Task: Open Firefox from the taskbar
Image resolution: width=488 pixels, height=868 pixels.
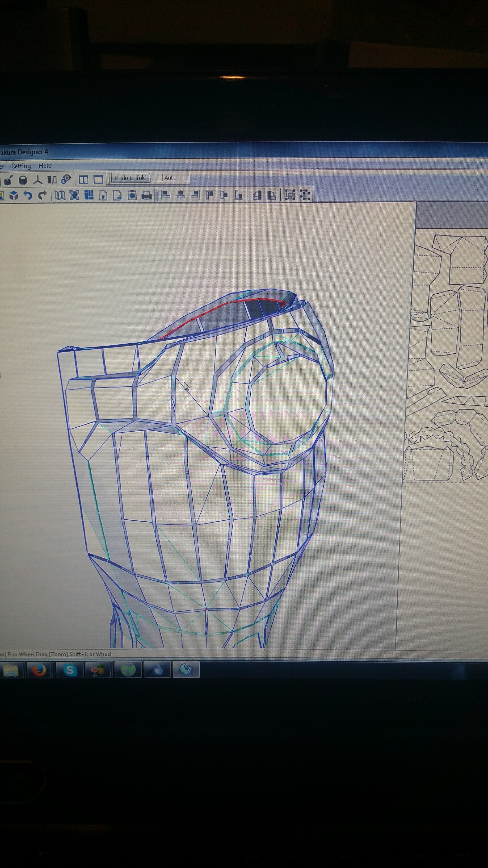Action: click(39, 670)
